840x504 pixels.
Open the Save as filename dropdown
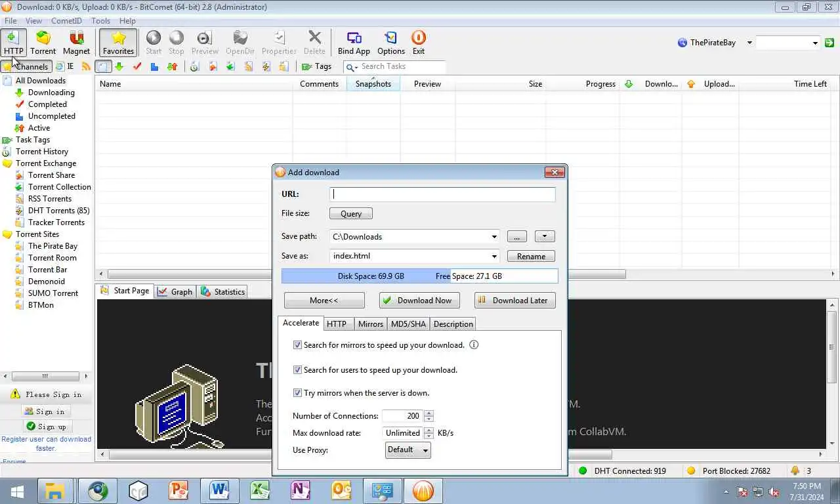pyautogui.click(x=494, y=257)
